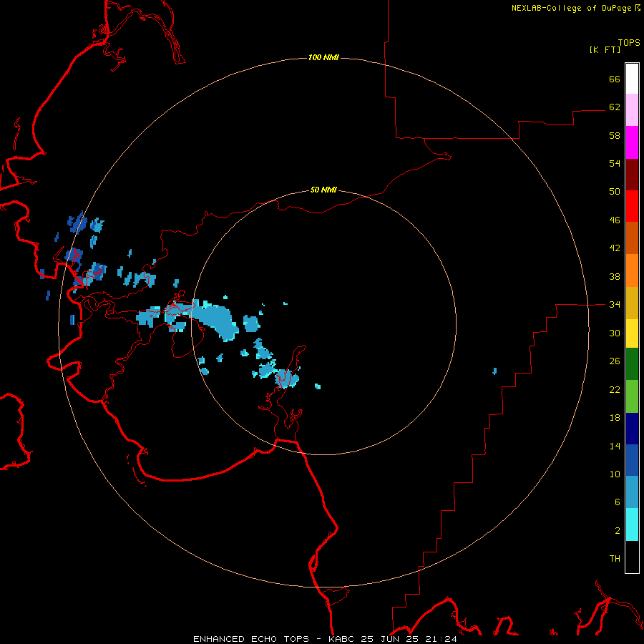Image resolution: width=644 pixels, height=644 pixels.
Task: Click the legend value 22
Action: [615, 389]
